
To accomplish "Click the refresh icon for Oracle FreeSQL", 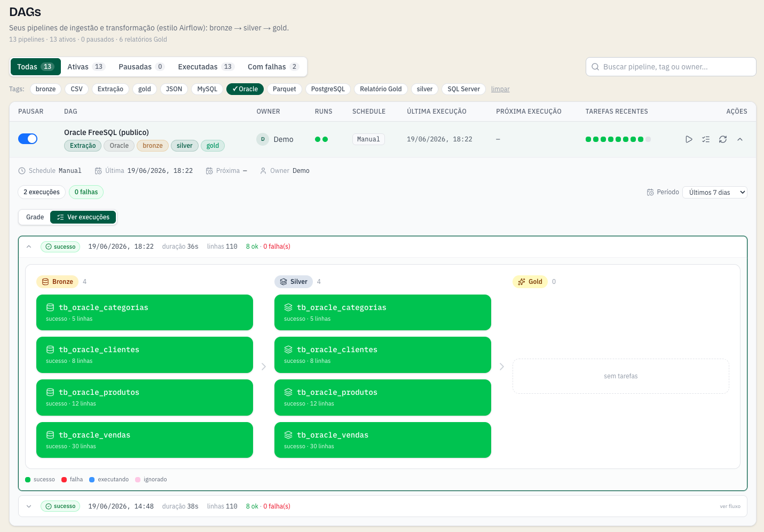I will click(x=723, y=139).
